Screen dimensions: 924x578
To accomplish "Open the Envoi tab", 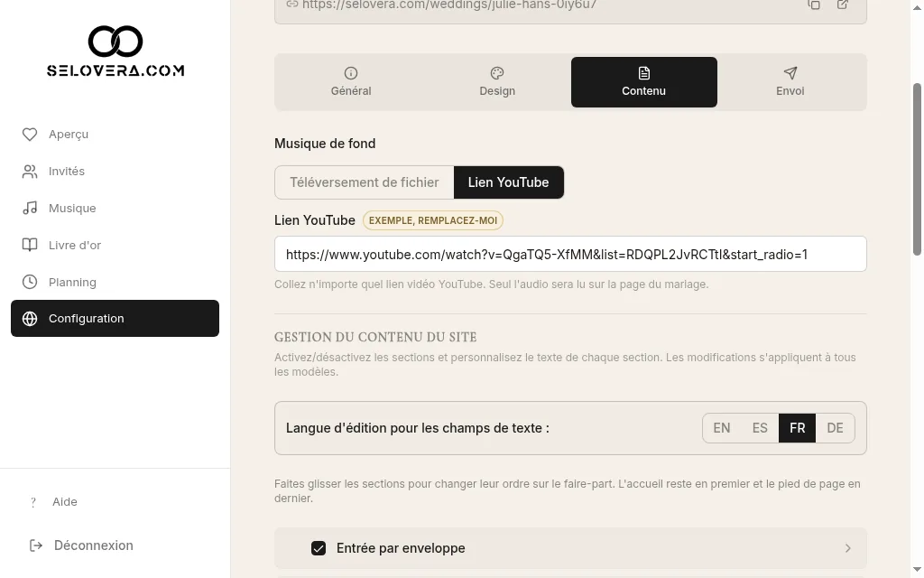I will coord(790,82).
